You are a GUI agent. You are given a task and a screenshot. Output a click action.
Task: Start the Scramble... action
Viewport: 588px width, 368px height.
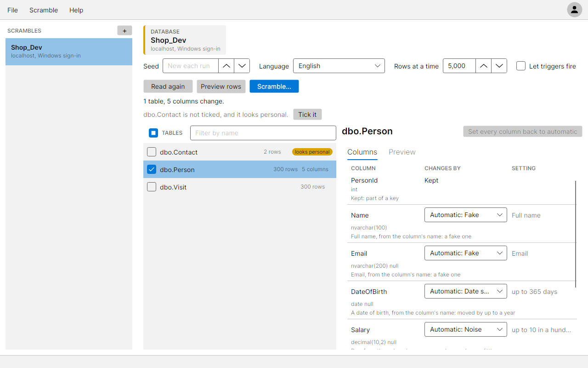(x=274, y=86)
